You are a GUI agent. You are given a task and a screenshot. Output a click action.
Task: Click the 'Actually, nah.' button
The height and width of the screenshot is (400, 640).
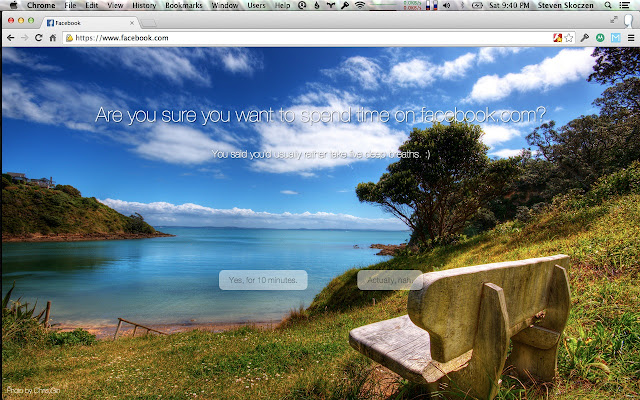(x=390, y=280)
